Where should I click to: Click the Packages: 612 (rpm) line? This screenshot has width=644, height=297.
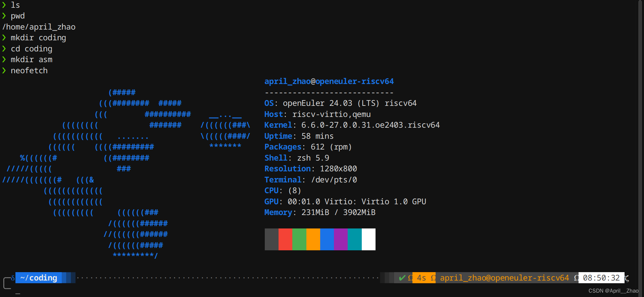point(308,147)
